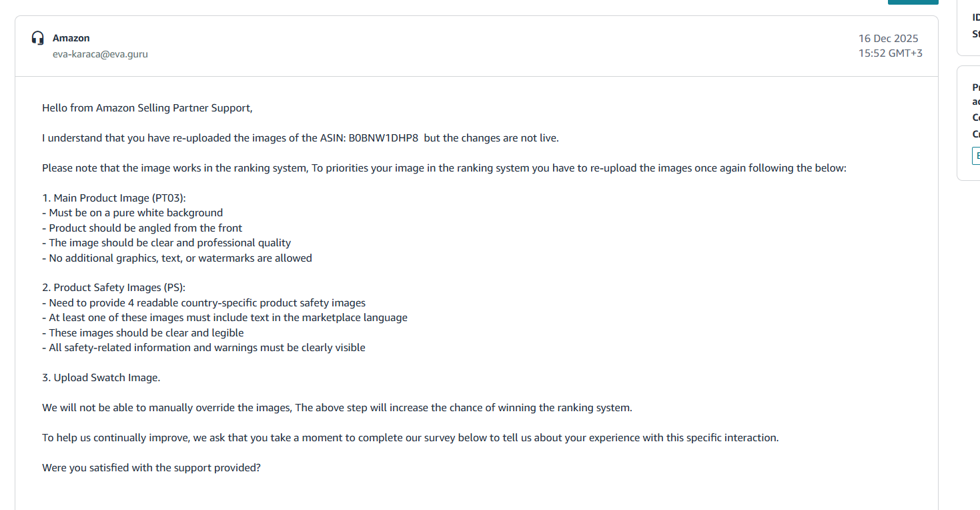Click the marketplace language requirement line
The width and height of the screenshot is (980, 510).
(224, 318)
